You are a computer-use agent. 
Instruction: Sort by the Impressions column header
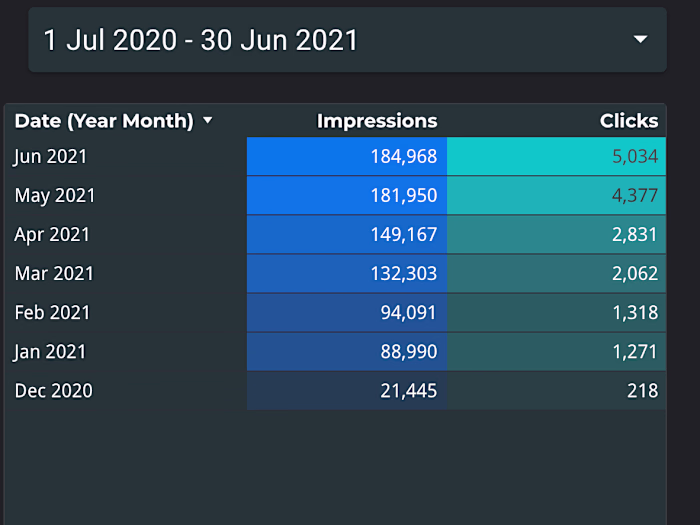pyautogui.click(x=377, y=121)
